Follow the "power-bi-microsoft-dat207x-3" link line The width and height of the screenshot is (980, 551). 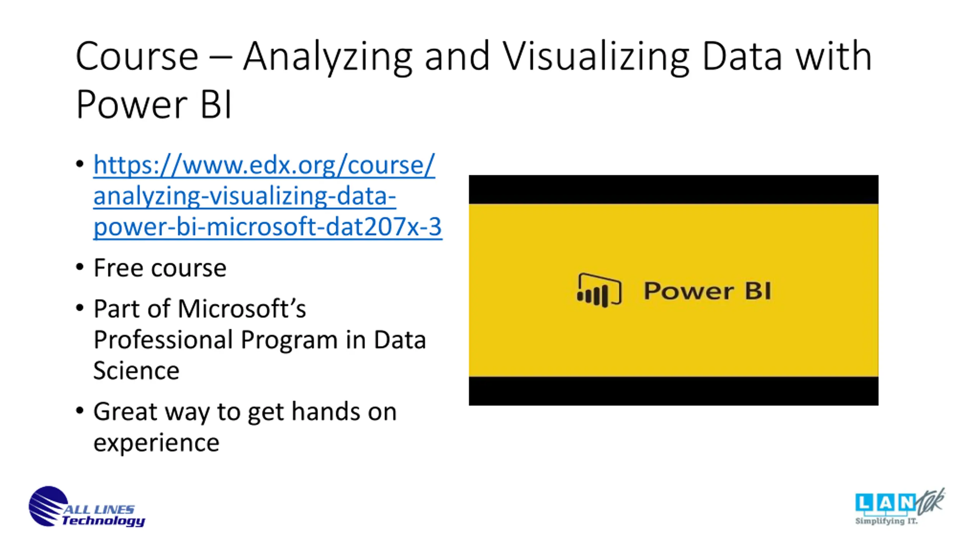[x=268, y=227]
